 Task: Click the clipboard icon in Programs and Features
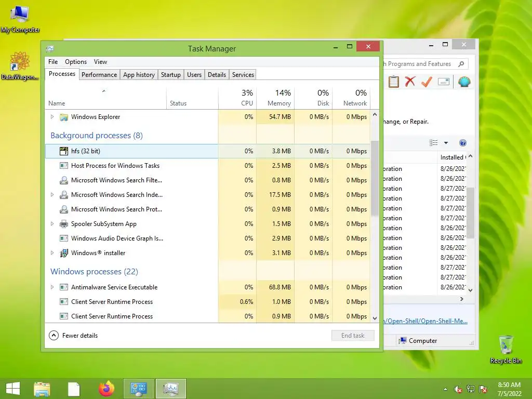coord(394,82)
